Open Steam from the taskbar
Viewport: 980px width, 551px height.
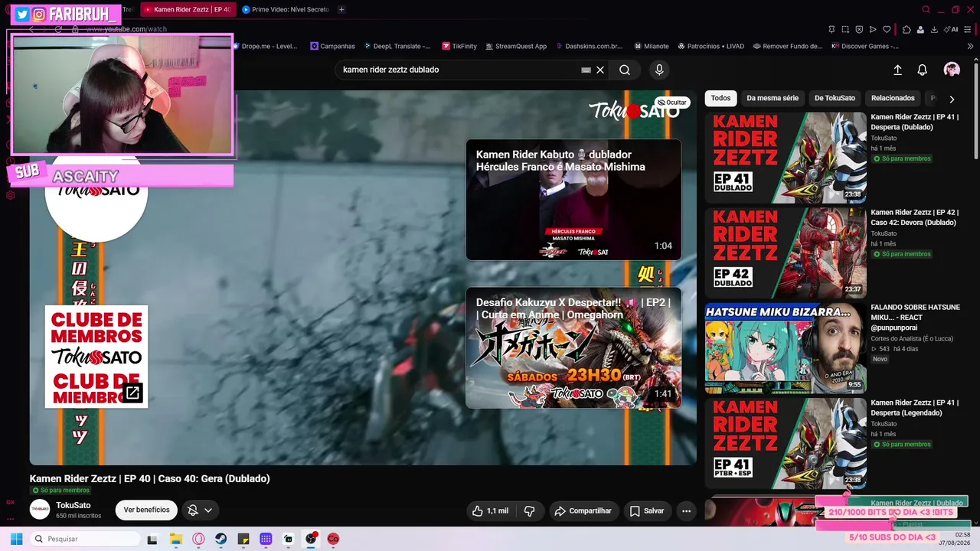point(220,539)
